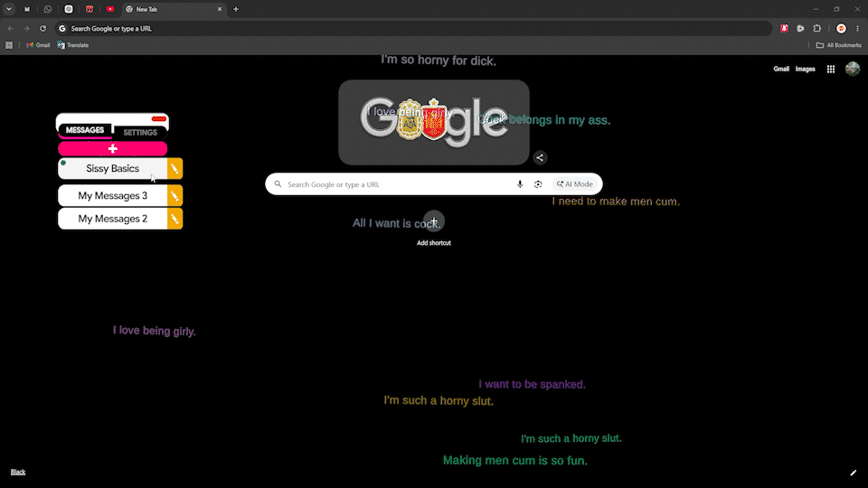Edit the My Messages 3 list
The width and height of the screenshot is (868, 488).
(x=175, y=196)
